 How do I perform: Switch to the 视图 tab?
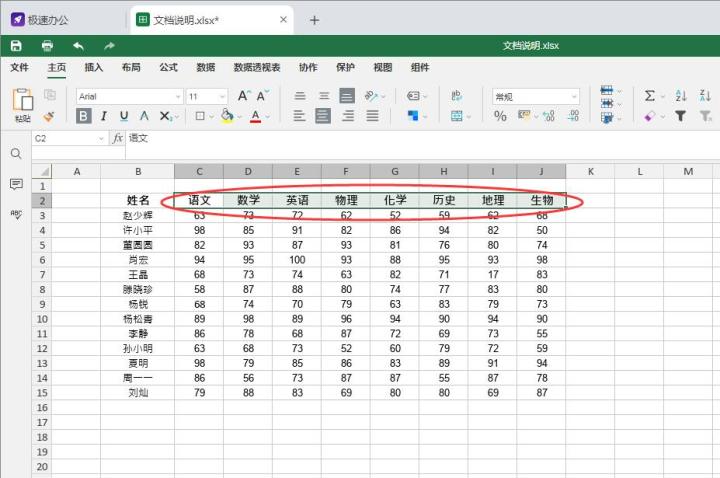(x=382, y=67)
